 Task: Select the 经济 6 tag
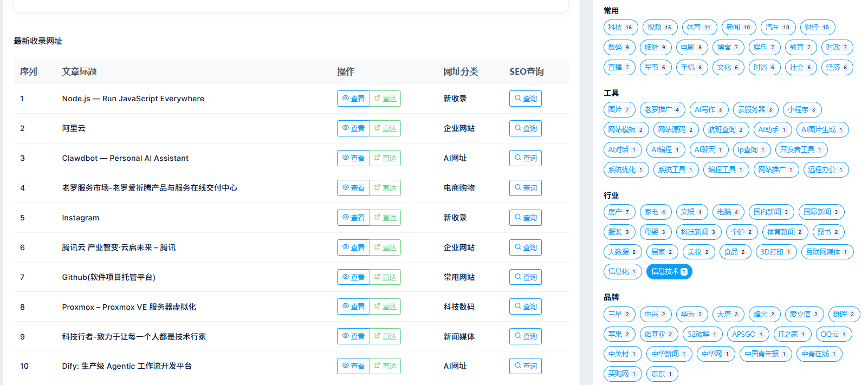pos(837,67)
